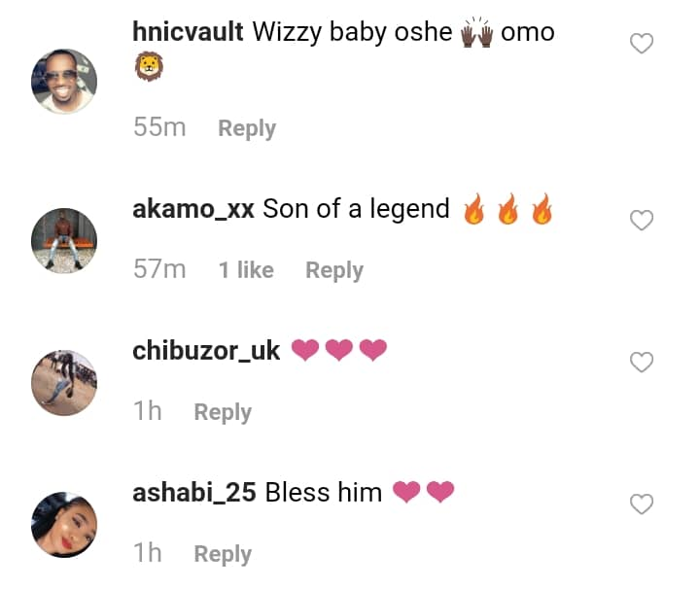Click the 57m timestamp on akamo_xx's comment
The image size is (700, 591).
coord(159,269)
